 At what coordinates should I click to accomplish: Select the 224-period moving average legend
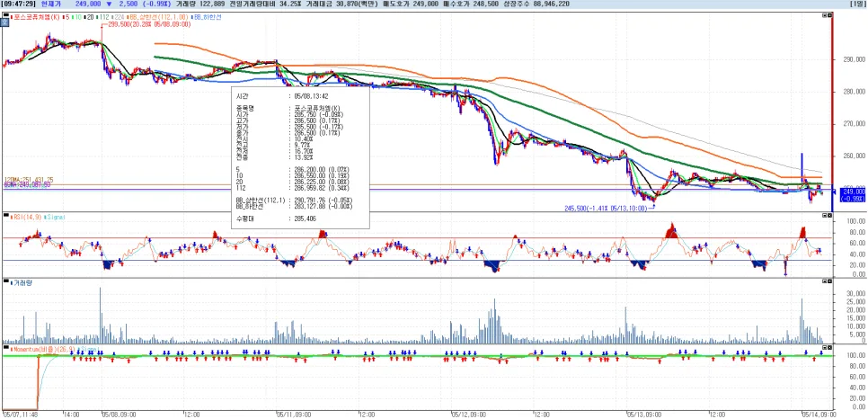tap(118, 17)
